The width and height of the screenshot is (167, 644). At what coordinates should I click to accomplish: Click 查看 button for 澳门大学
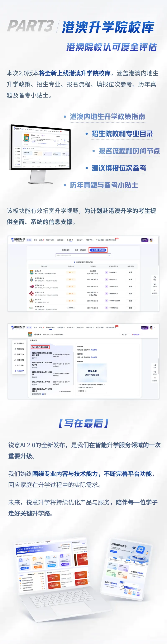[x=131, y=301]
